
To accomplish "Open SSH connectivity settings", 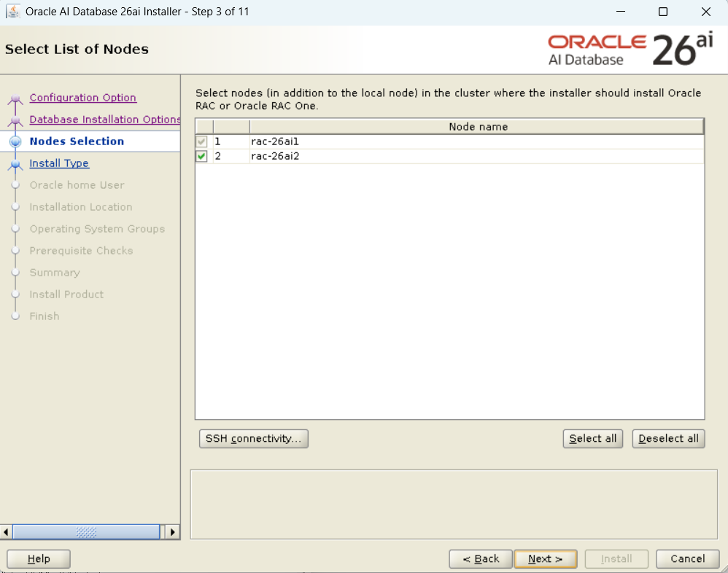I will (x=253, y=438).
